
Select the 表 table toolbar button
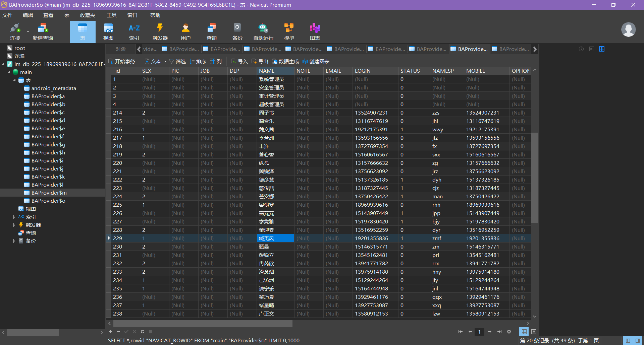[x=83, y=32]
